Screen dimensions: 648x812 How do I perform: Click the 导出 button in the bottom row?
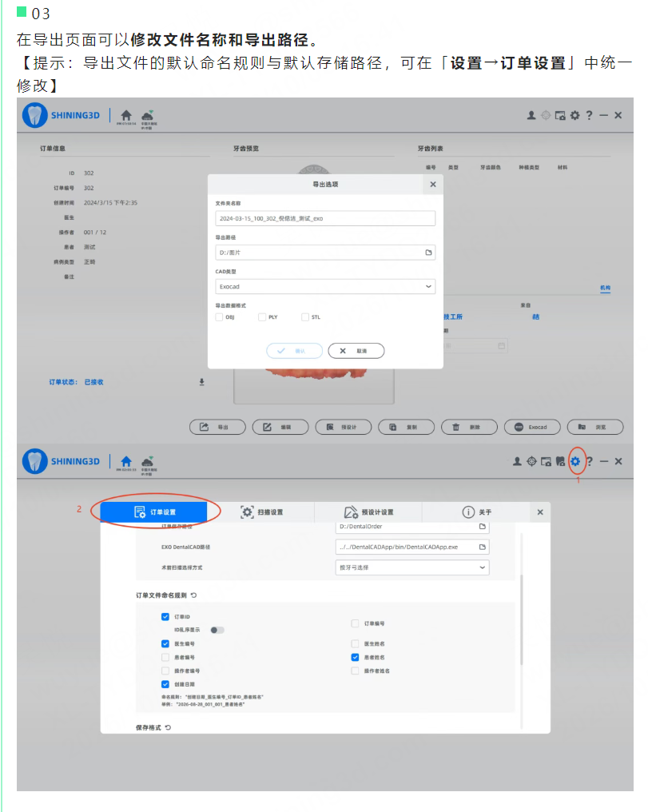(x=217, y=427)
